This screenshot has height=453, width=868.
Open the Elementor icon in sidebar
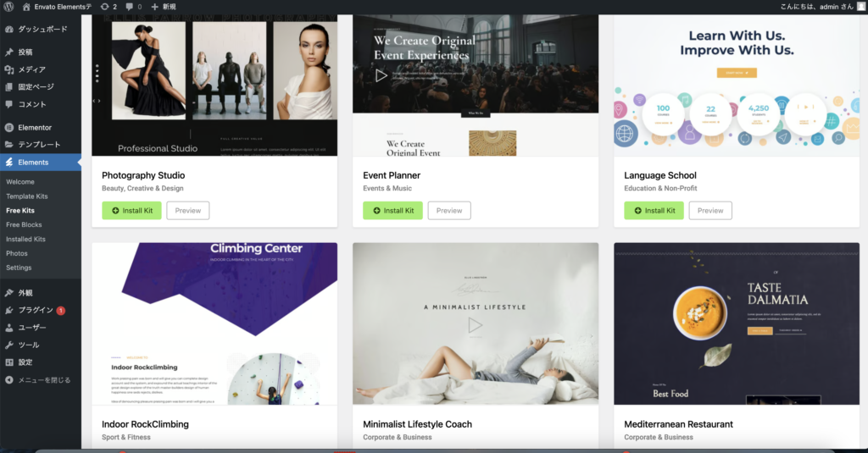(x=9, y=127)
